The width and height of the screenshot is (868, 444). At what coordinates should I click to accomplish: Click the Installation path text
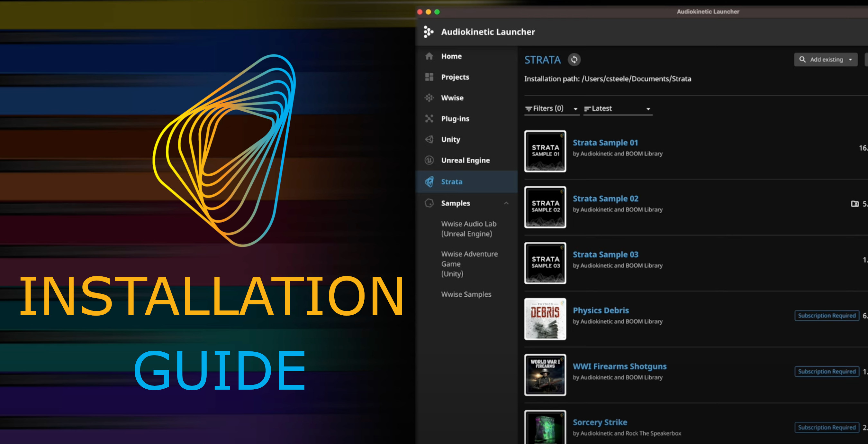pyautogui.click(x=608, y=79)
